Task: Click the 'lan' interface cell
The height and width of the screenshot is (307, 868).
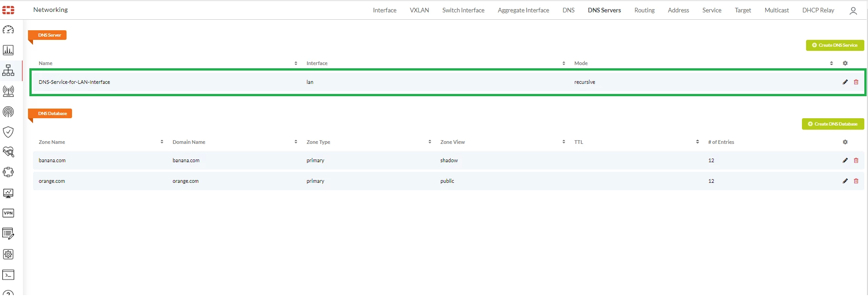Action: (310, 82)
